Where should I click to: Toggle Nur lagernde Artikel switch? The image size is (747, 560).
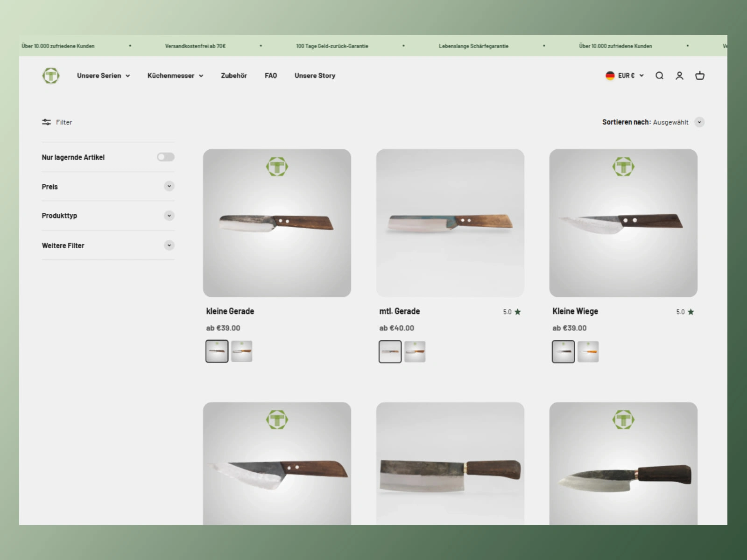point(166,157)
